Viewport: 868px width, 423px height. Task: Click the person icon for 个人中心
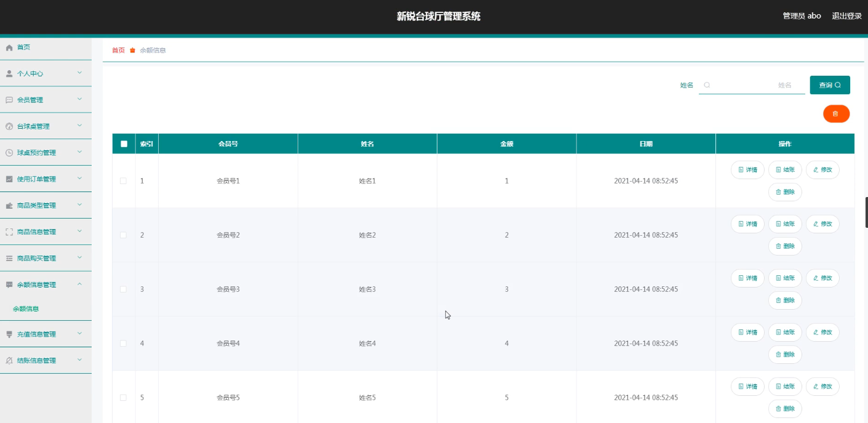pos(9,73)
